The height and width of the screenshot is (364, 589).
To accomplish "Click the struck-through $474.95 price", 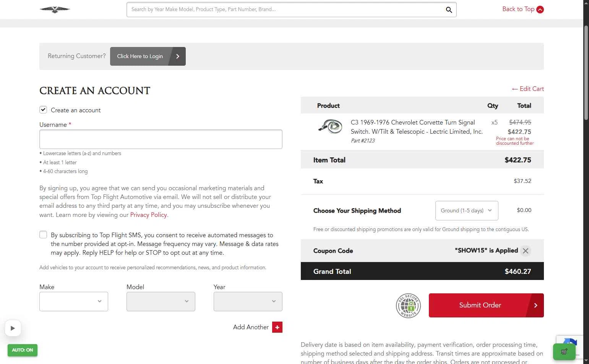I will (520, 122).
